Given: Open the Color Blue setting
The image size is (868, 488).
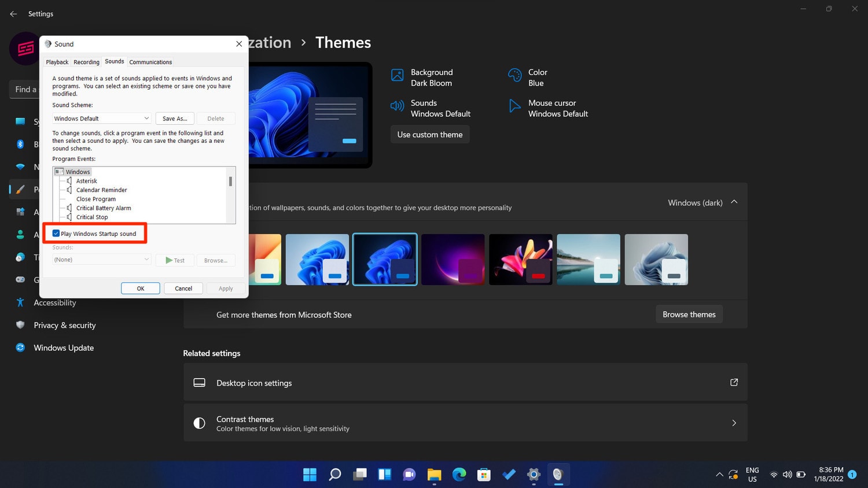Looking at the screenshot, I should [x=528, y=77].
